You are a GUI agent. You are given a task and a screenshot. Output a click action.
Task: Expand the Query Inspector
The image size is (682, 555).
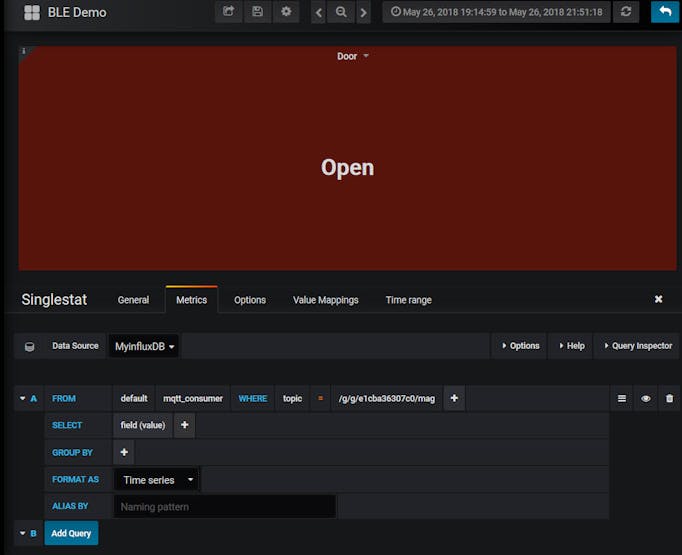point(637,346)
